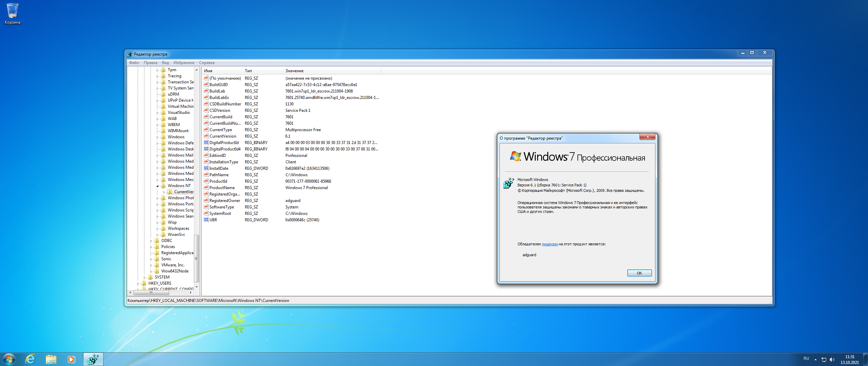The image size is (868, 366).
Task: Select the RegisteredOwner value icon
Action: point(206,200)
